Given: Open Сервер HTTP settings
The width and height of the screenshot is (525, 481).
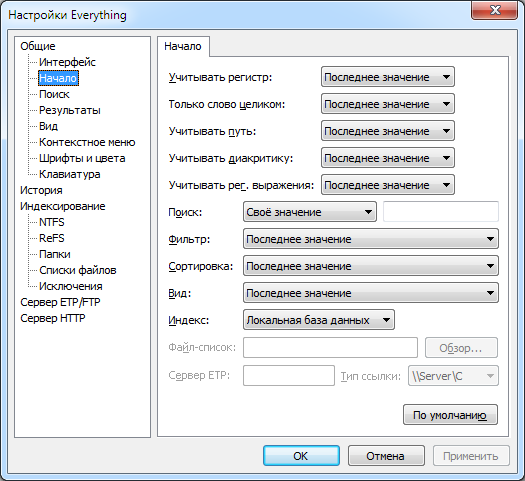Looking at the screenshot, I should (53, 318).
